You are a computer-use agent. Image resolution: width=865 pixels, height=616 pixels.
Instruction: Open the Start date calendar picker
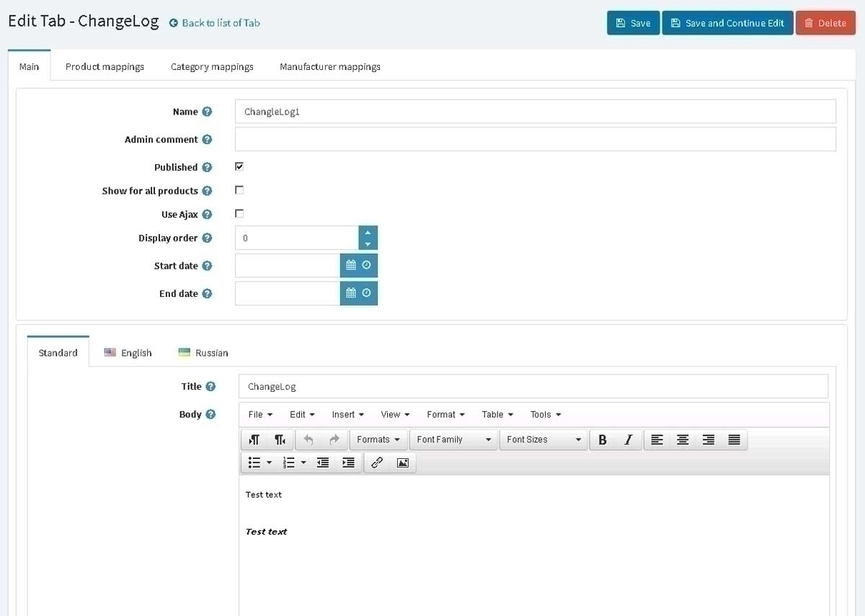[351, 265]
